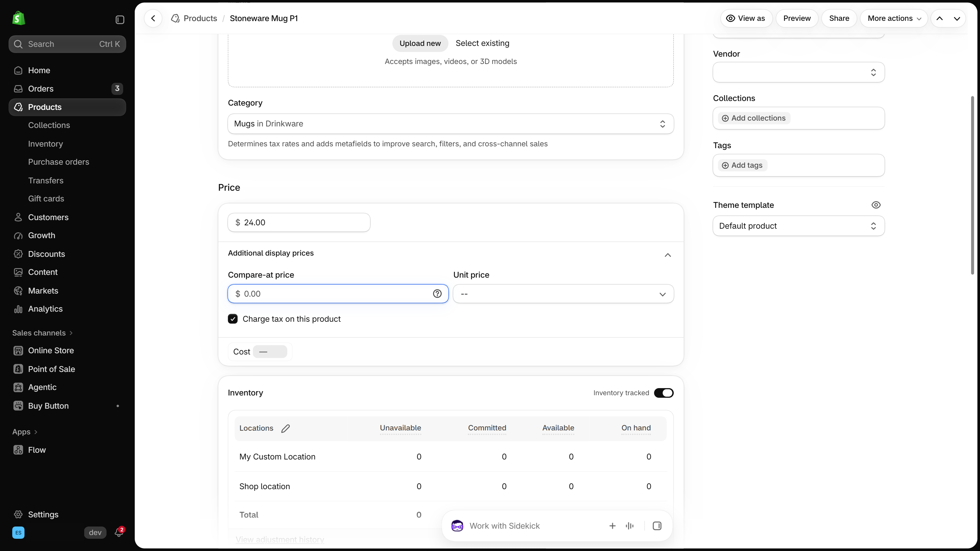Click the dev badge at the bottom
980x551 pixels.
(x=95, y=533)
